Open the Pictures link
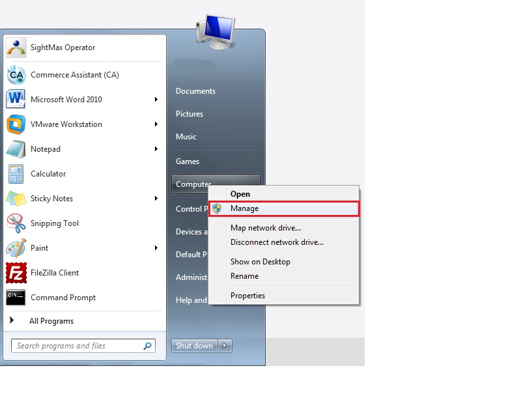 [x=189, y=114]
